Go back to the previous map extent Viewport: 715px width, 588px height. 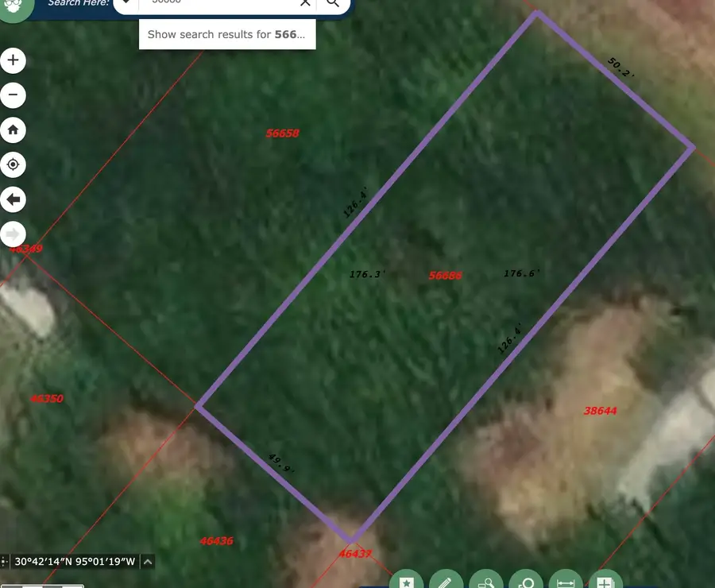coord(13,199)
